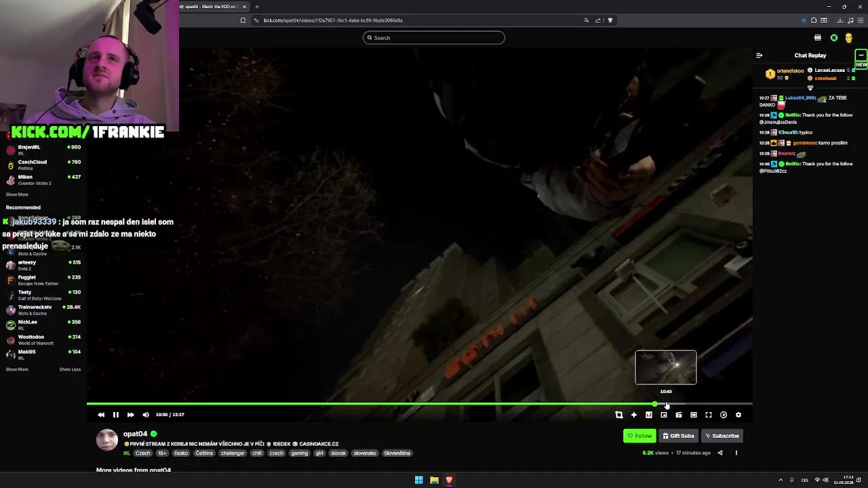Click the 18+ tag
Viewport: 868px width, 488px height.
162,453
